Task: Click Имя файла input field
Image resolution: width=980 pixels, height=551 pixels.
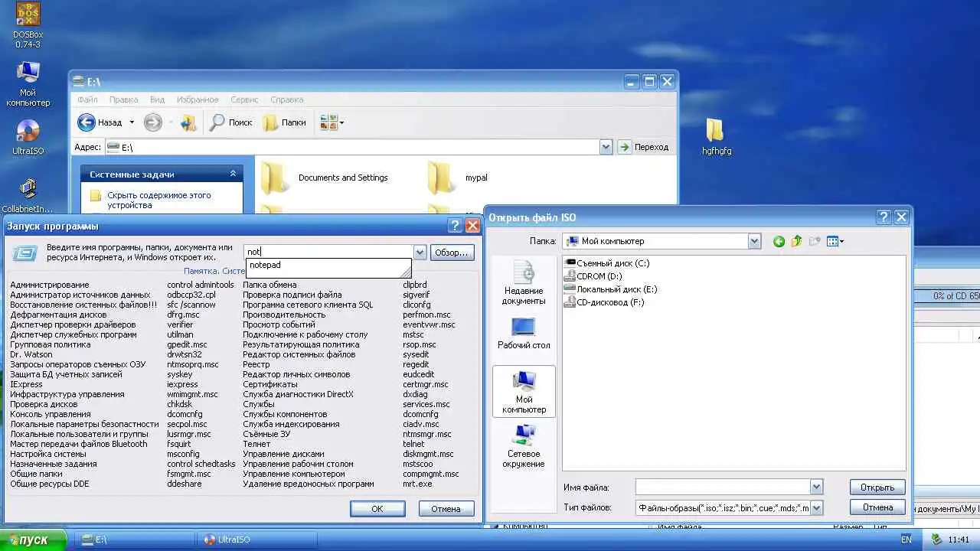Action: click(x=723, y=487)
